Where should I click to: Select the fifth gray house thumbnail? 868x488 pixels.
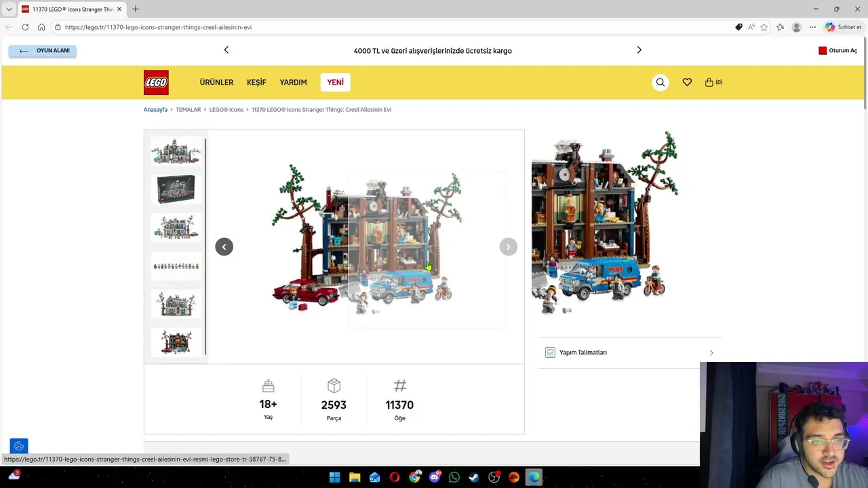tap(176, 304)
